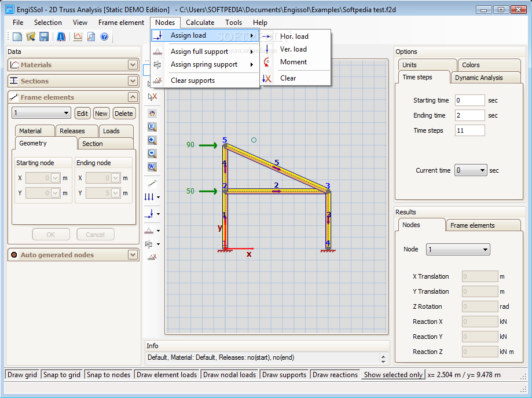The height and width of the screenshot is (398, 532).
Task: Collapse the Frame elements panel chevron
Action: (133, 97)
